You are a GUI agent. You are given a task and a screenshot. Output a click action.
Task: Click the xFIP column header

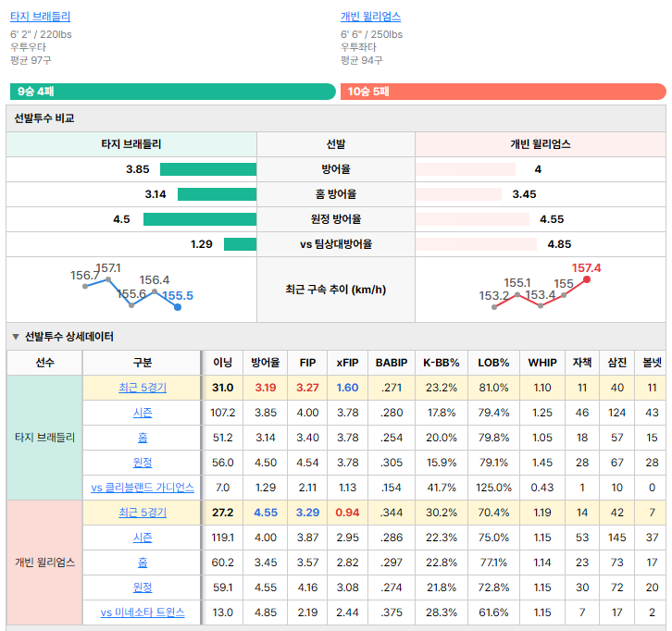click(347, 363)
